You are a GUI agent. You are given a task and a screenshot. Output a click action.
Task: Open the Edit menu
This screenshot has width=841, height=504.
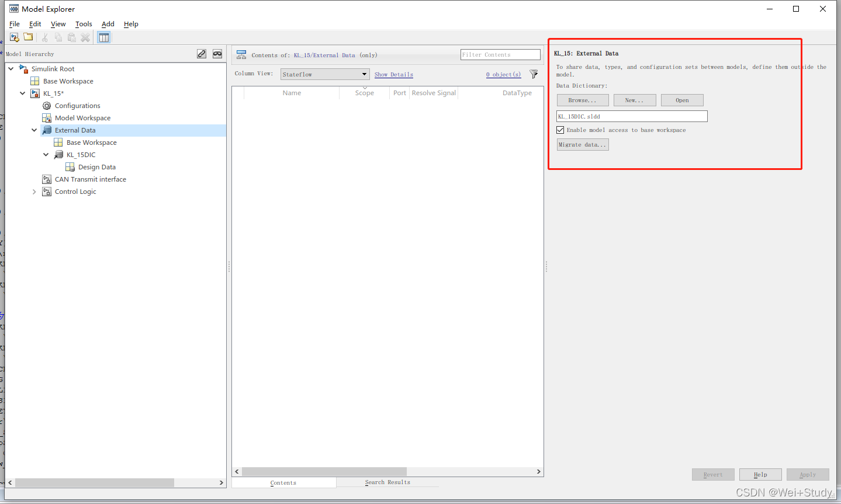click(35, 24)
